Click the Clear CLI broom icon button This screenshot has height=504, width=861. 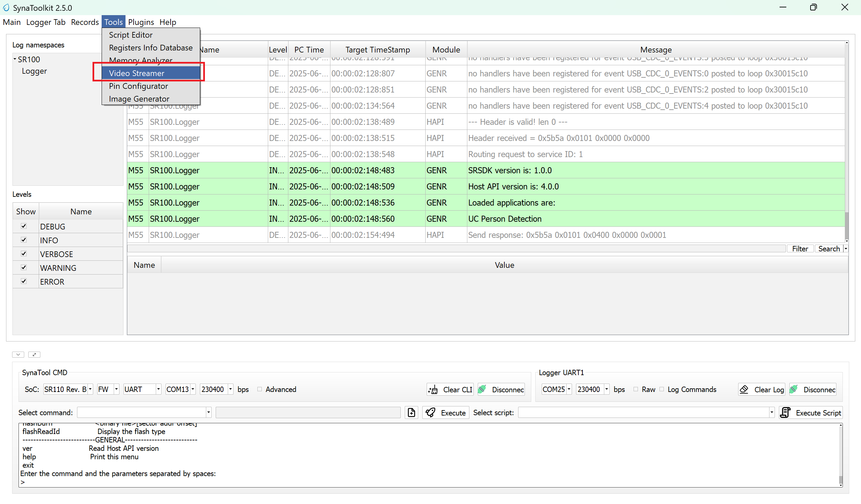450,389
